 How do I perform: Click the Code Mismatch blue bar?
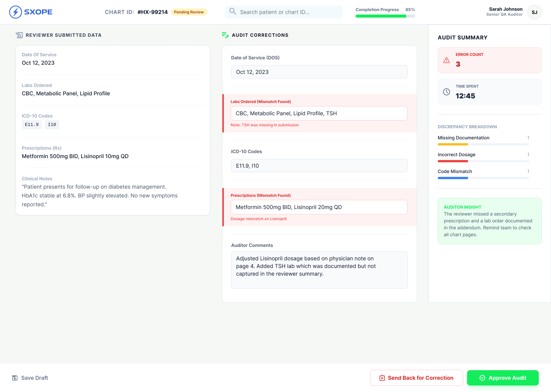point(453,178)
